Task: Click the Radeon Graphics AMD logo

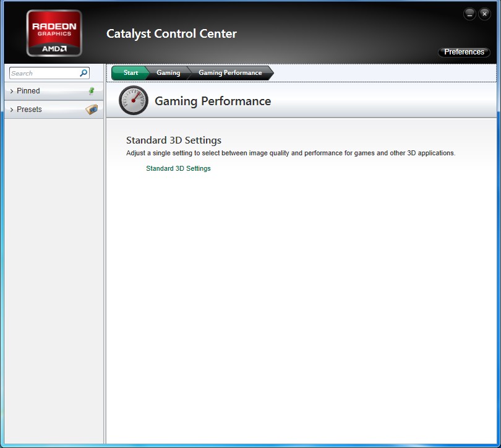Action: (x=54, y=33)
